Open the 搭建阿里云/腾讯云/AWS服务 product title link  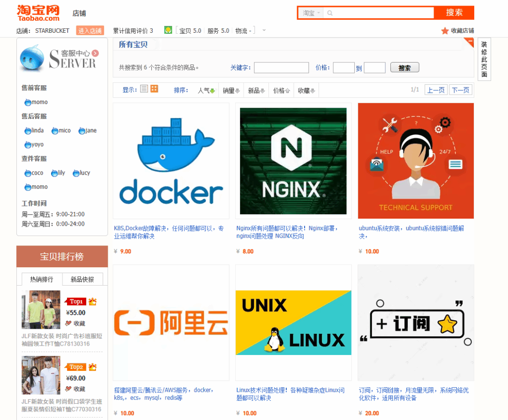(164, 394)
